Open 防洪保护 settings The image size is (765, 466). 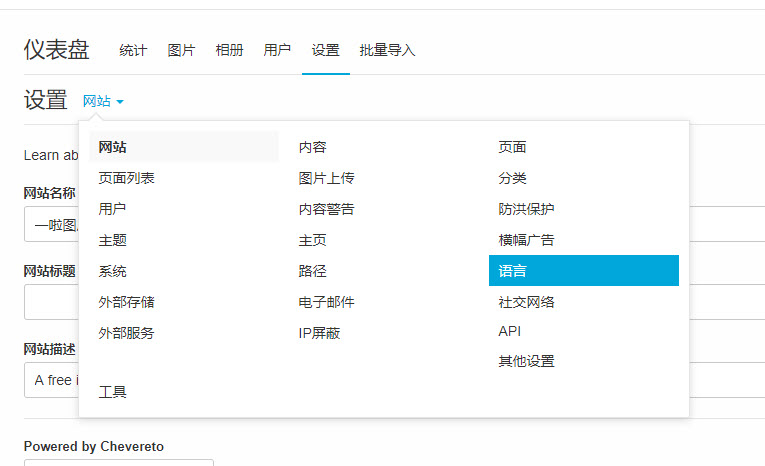pos(526,209)
